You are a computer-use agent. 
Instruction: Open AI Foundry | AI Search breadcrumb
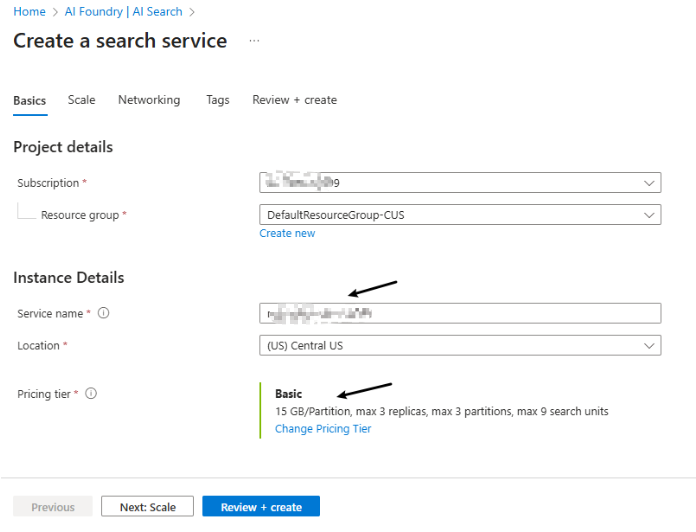point(123,12)
